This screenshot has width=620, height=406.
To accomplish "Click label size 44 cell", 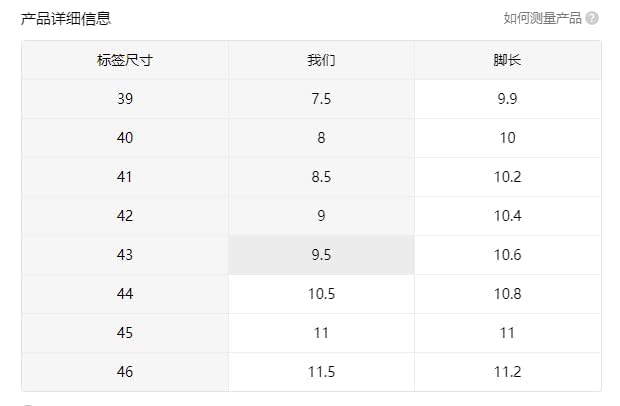I will point(125,294).
